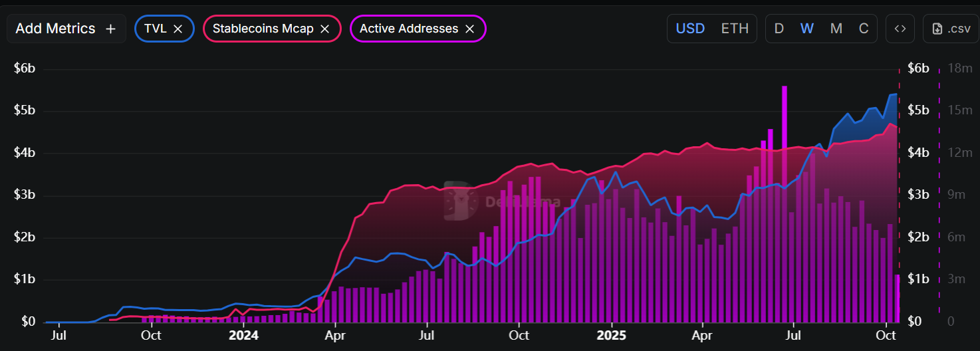This screenshot has height=351, width=980.
Task: Click the TVL metric chip label
Action: tap(155, 29)
